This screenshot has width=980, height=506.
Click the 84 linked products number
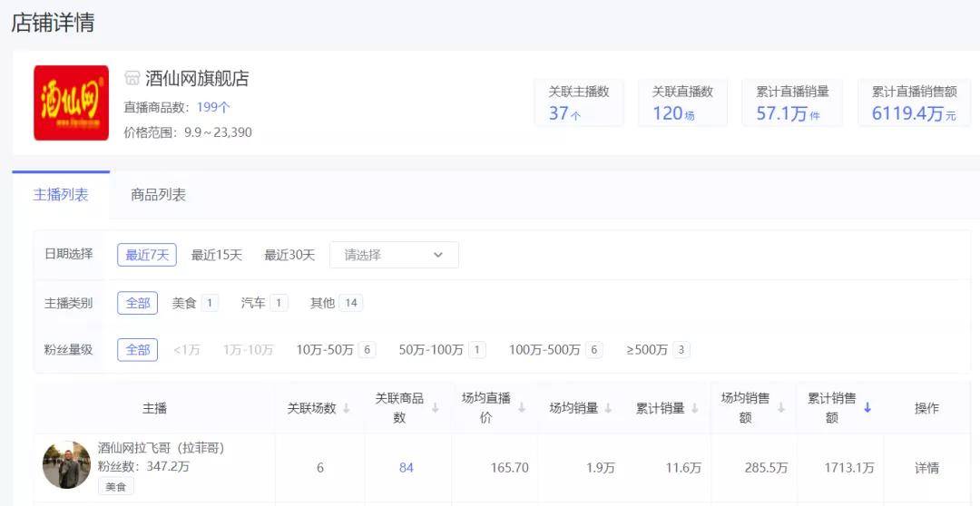[407, 468]
